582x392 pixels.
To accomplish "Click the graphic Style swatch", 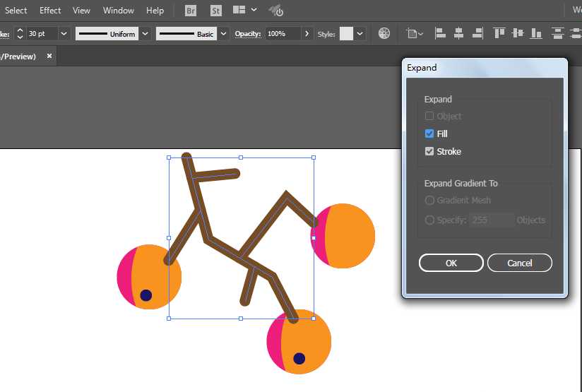I will coord(346,33).
